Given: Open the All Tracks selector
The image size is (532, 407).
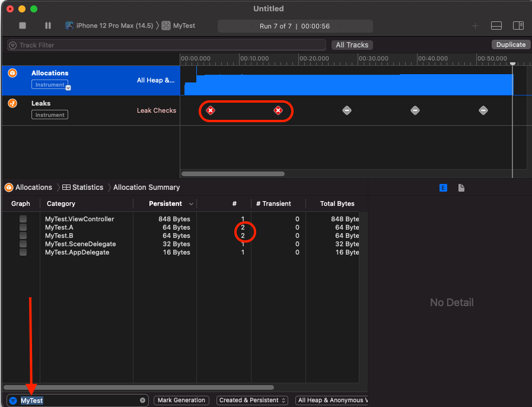Looking at the screenshot, I should (352, 45).
